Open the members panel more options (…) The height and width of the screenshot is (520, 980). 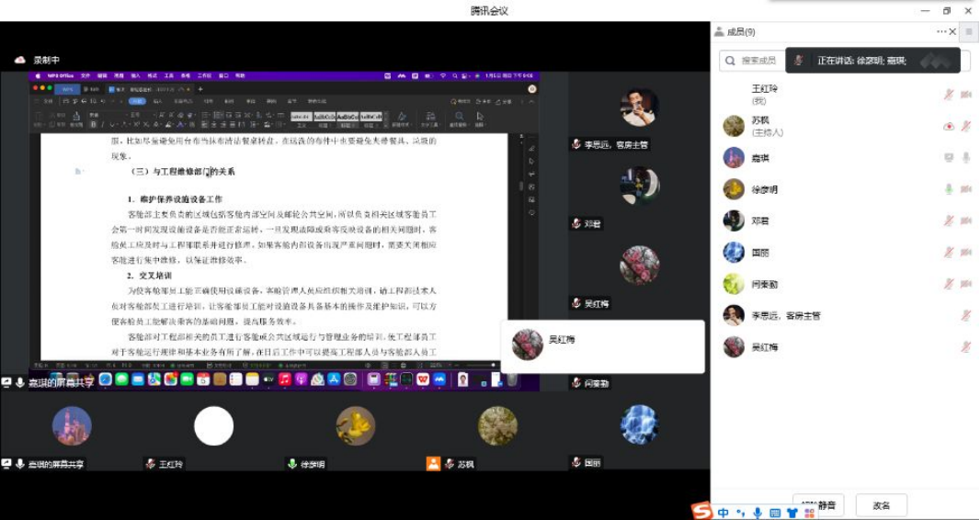tap(940, 31)
